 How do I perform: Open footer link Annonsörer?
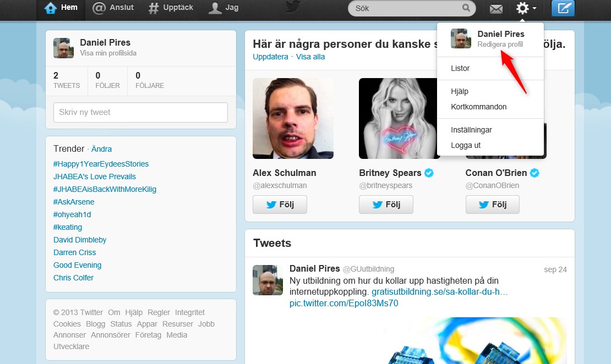pos(110,335)
